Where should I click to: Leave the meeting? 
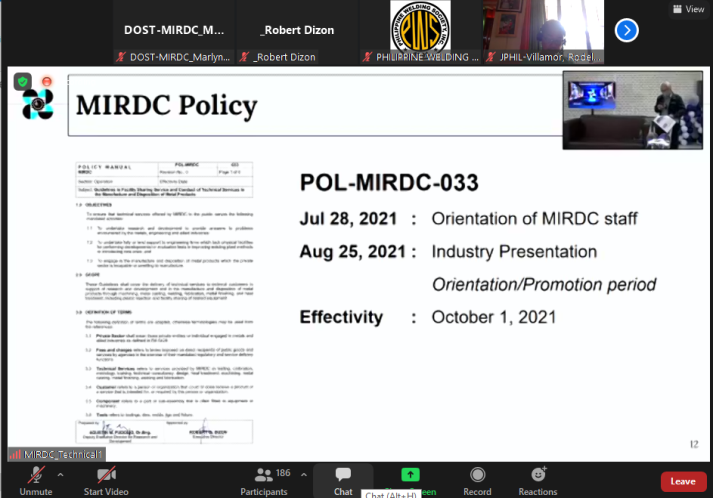[683, 482]
